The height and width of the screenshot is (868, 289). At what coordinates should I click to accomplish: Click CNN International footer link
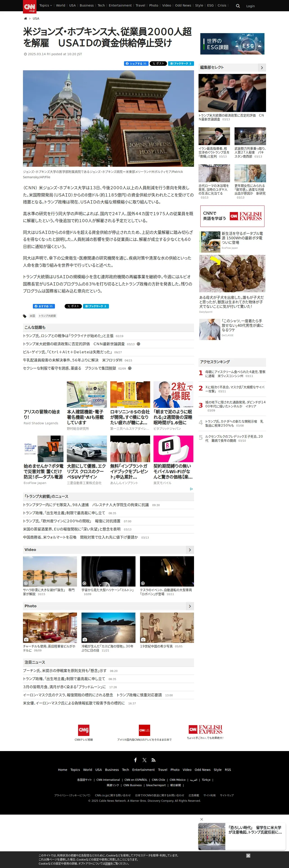pyautogui.click(x=108, y=780)
